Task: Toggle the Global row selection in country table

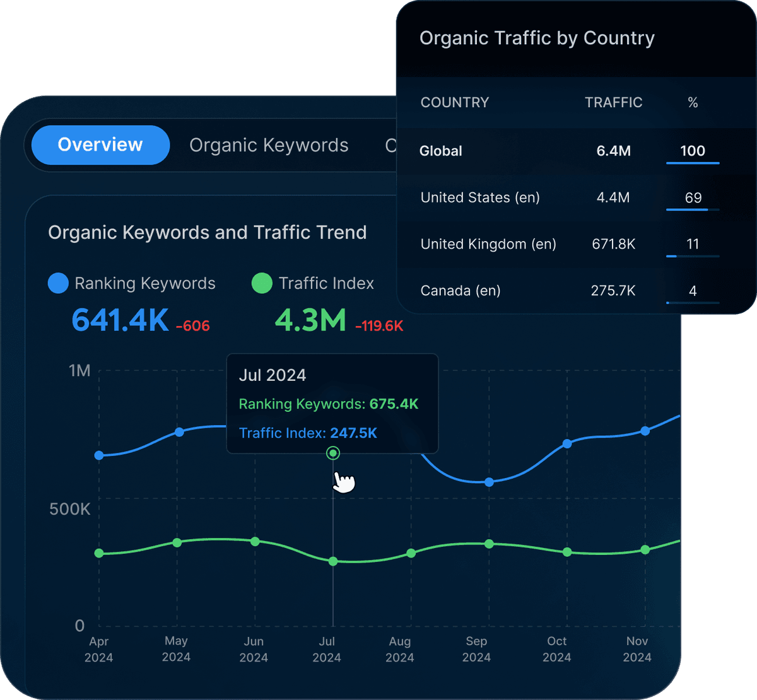Action: 441,151
